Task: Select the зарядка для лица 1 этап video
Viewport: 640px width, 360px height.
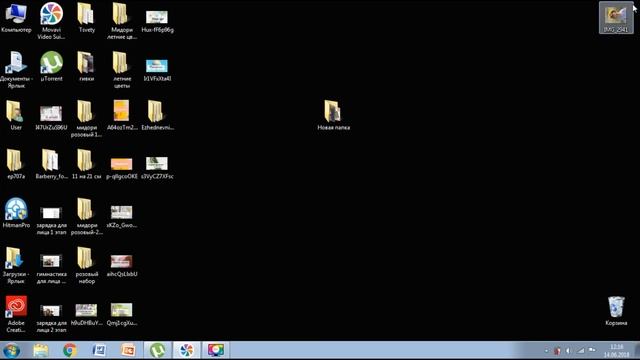Action: coord(51,220)
